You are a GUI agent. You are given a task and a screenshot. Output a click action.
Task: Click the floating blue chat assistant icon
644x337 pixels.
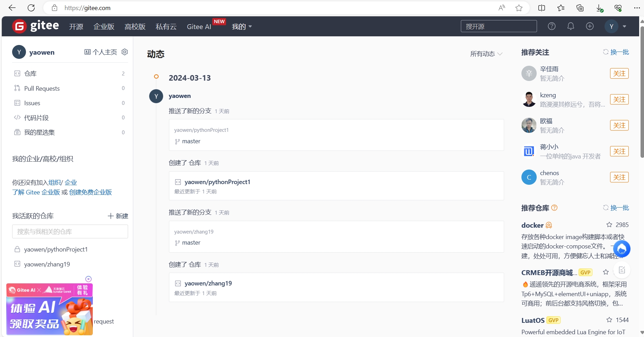coord(622,249)
